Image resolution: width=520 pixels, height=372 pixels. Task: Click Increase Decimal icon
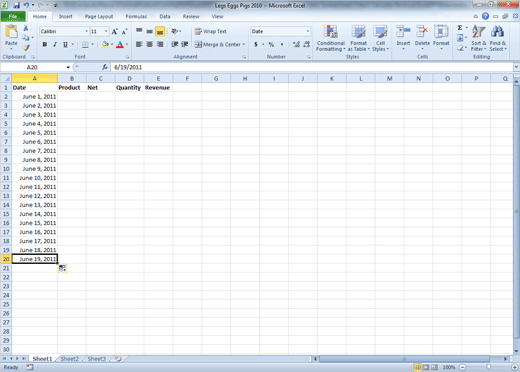tap(296, 44)
